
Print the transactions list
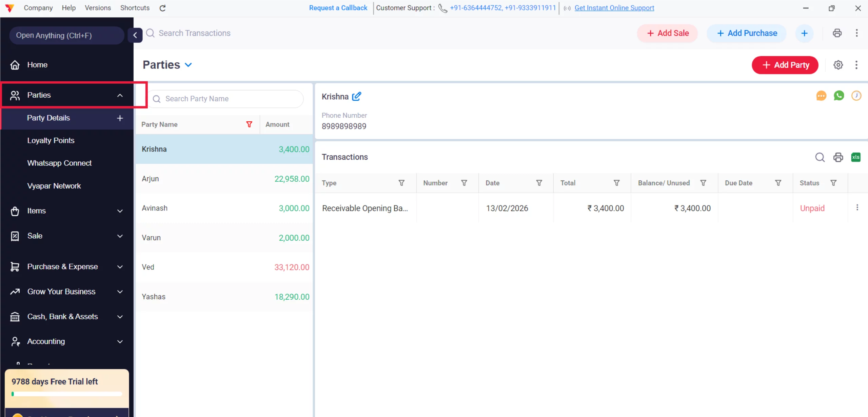[838, 157]
